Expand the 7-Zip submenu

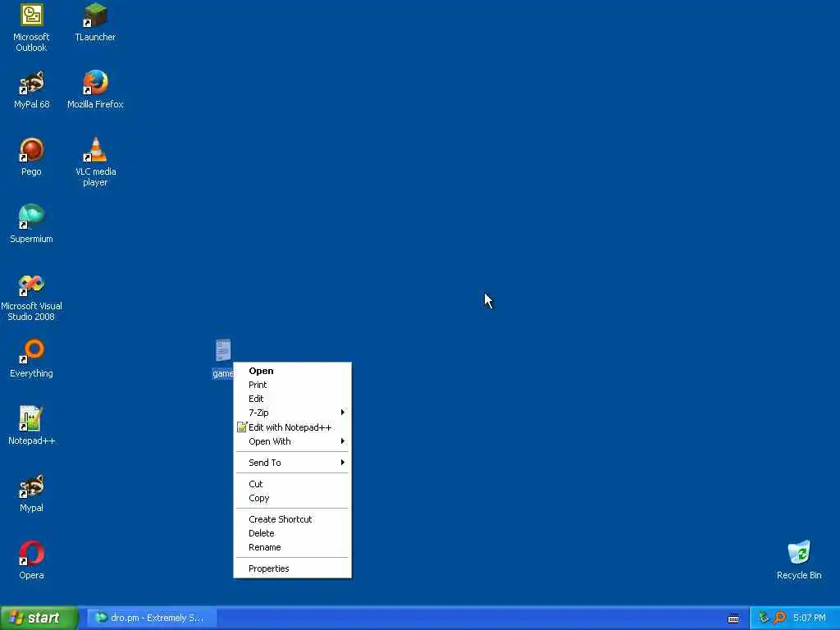(x=293, y=413)
